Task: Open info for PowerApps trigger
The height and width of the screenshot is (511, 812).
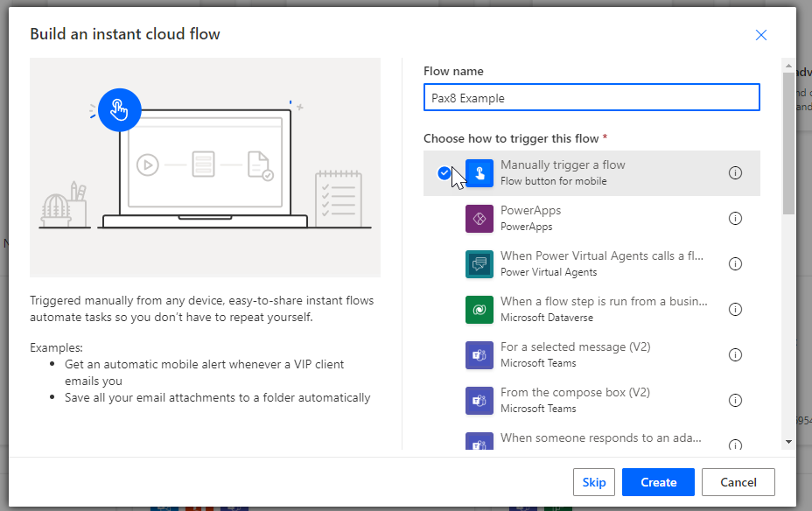Action: pos(735,219)
